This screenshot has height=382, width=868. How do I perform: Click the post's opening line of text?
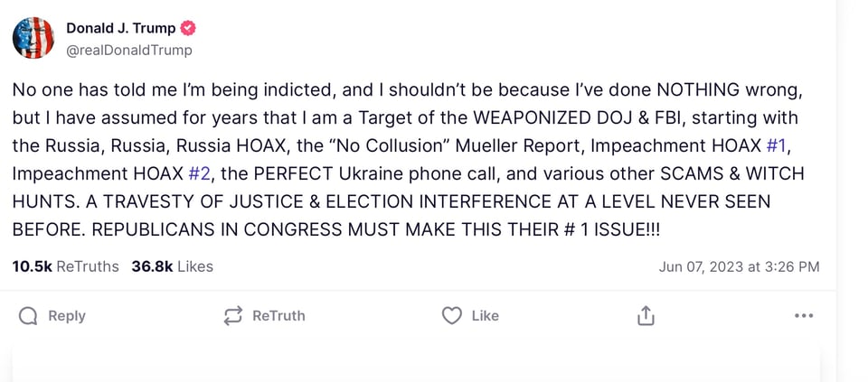coord(407,90)
